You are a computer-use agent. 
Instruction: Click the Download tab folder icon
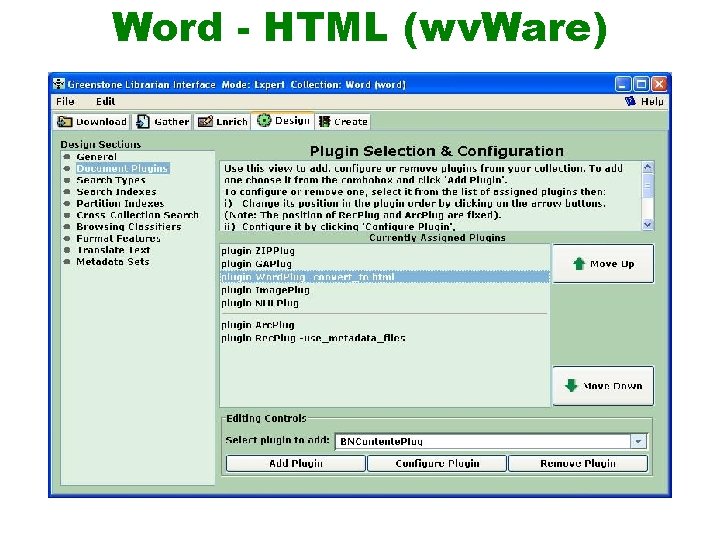coord(64,122)
